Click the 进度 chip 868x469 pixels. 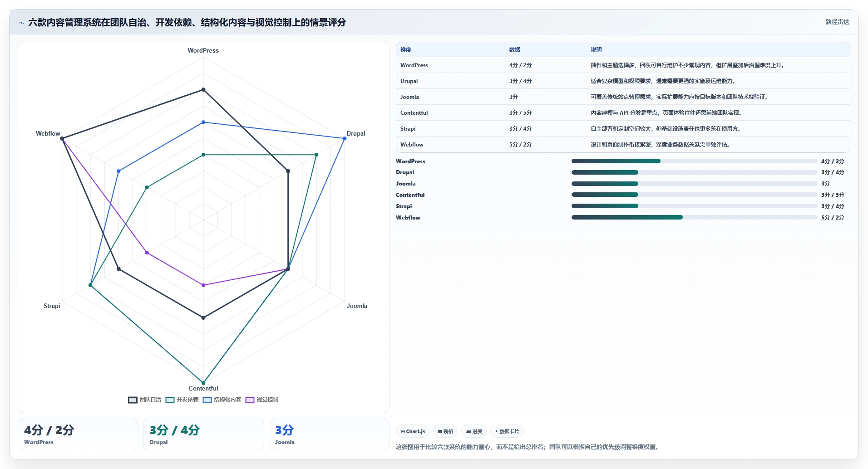(x=474, y=431)
